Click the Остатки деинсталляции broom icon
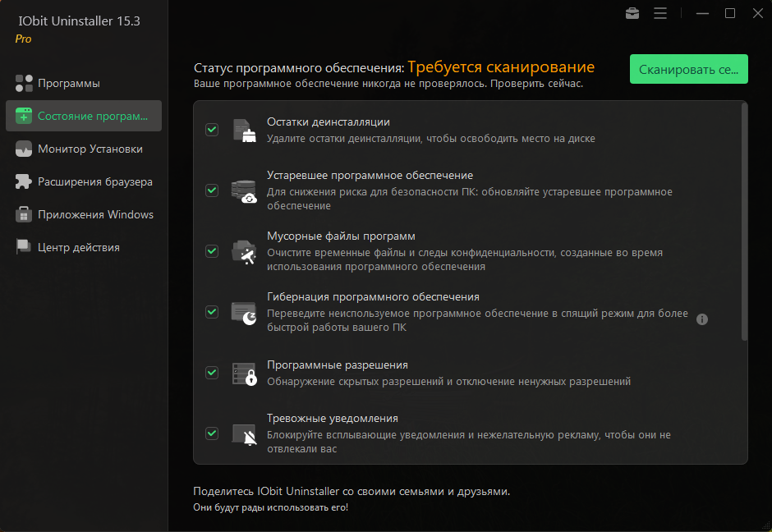Image resolution: width=772 pixels, height=532 pixels. click(x=244, y=131)
